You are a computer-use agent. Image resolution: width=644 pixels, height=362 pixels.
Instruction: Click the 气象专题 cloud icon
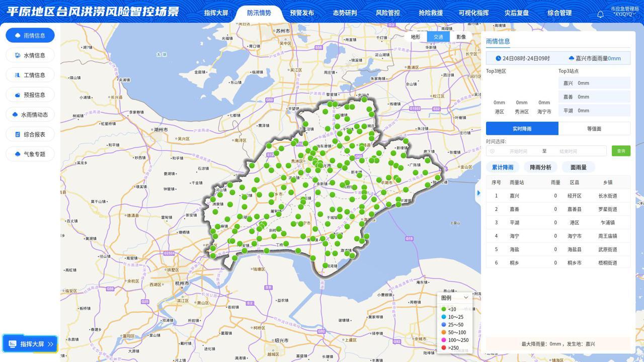(18, 154)
